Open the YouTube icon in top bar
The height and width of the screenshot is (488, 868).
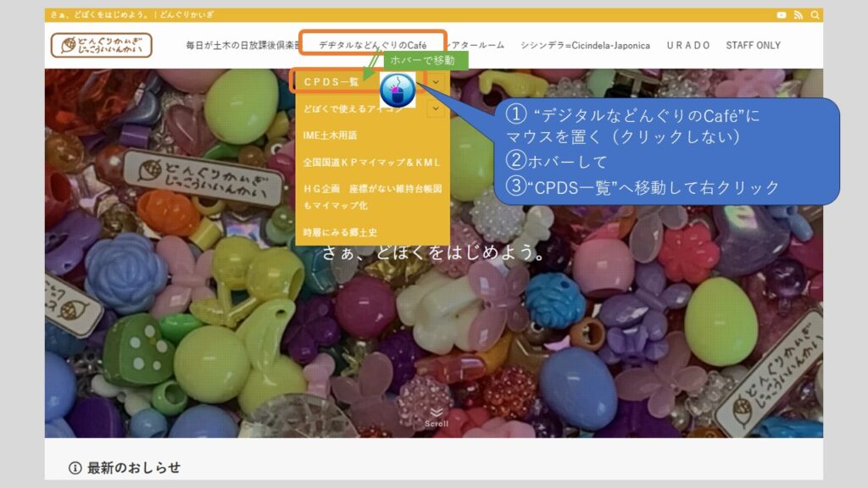point(782,15)
